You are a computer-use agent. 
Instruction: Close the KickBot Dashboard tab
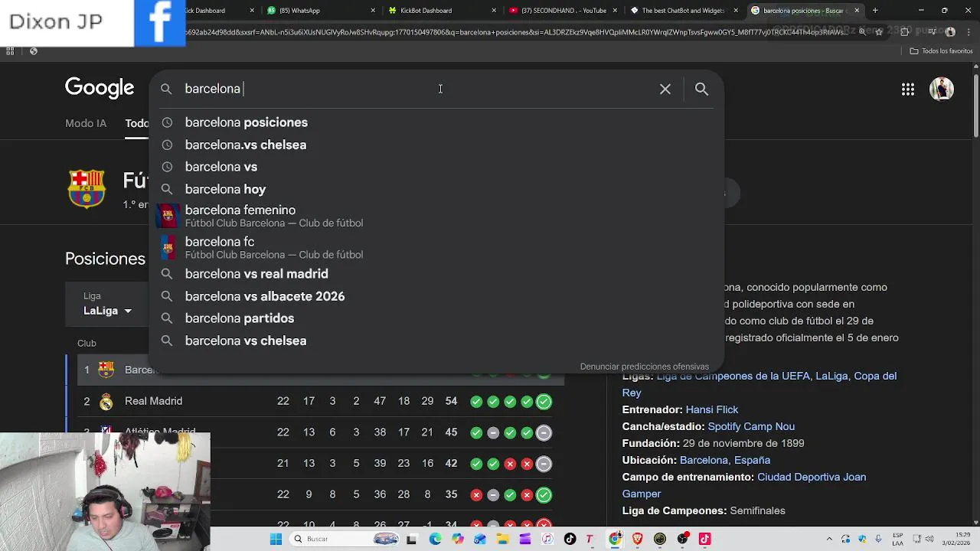[494, 11]
